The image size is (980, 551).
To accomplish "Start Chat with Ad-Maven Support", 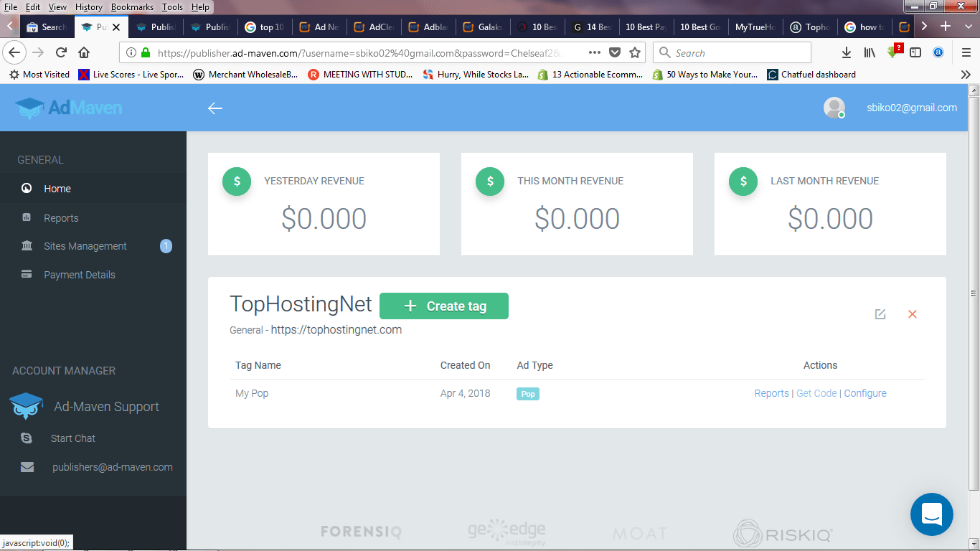I will [73, 438].
